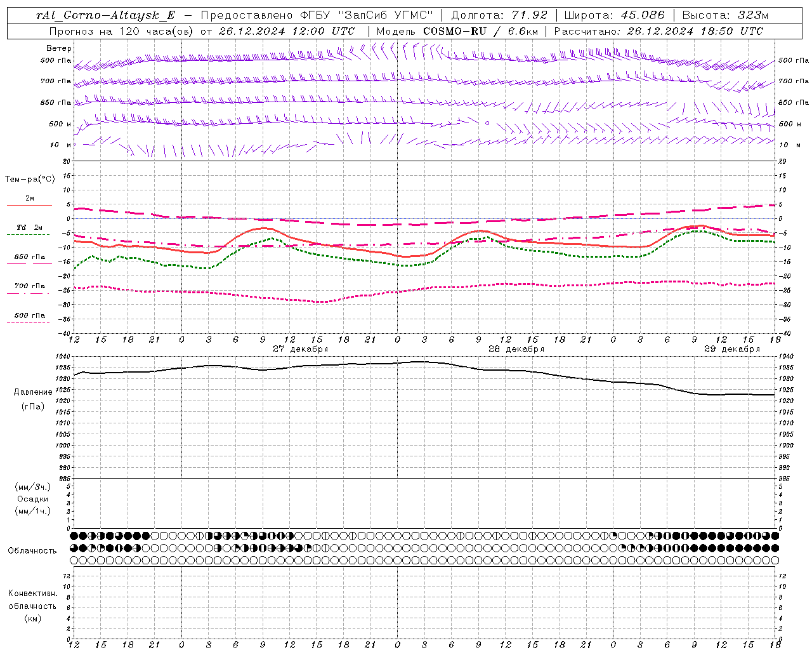Click the date label 27 декабря
This screenshot has width=812, height=650.
point(301,349)
